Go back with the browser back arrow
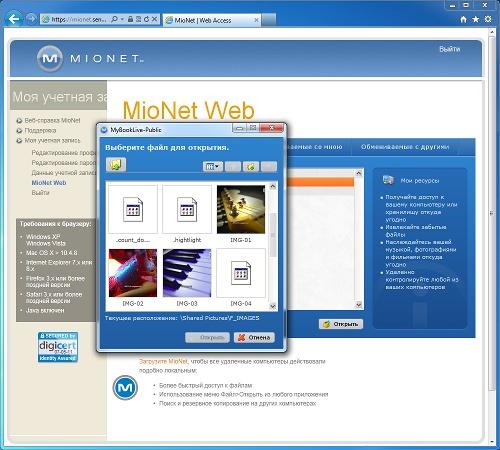The height and width of the screenshot is (450, 500). click(14, 19)
